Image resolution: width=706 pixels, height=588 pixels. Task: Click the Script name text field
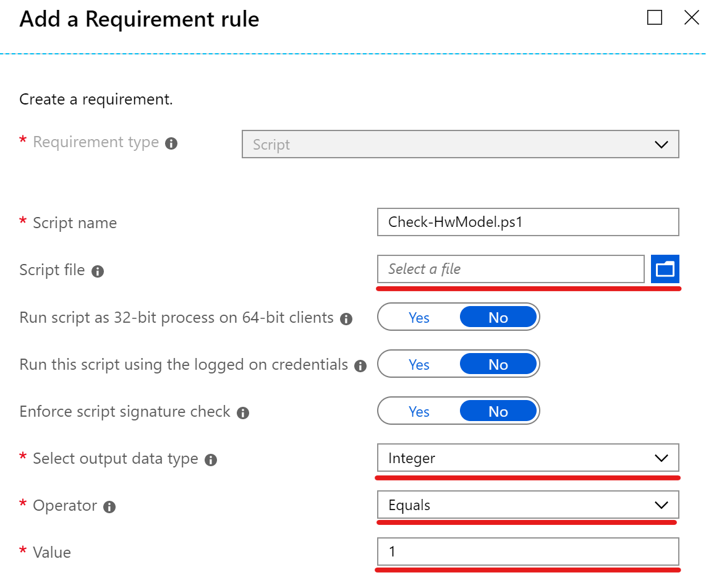click(527, 223)
